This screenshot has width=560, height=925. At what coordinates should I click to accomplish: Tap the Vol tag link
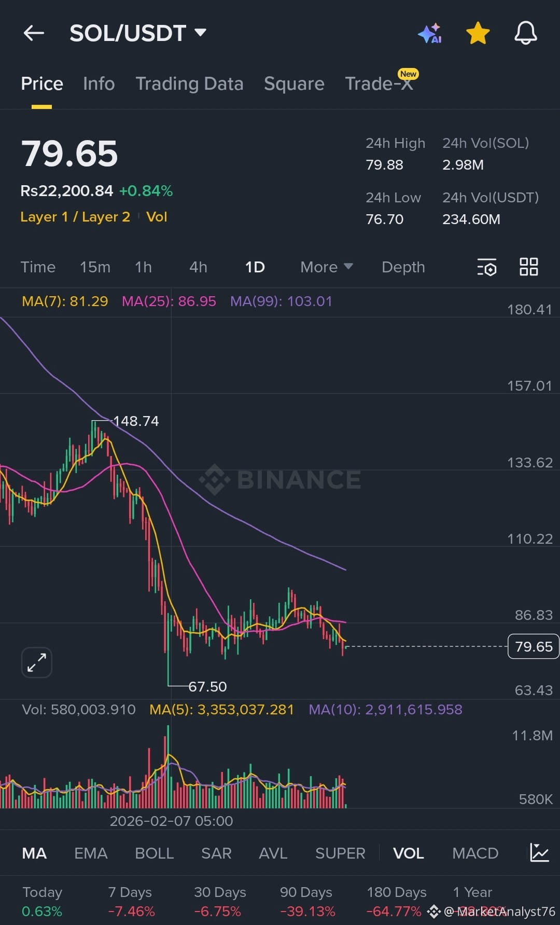point(157,217)
